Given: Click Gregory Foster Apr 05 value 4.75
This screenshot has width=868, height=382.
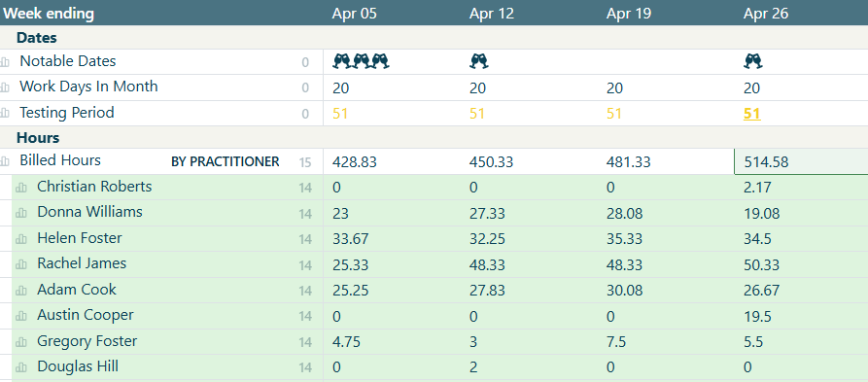Looking at the screenshot, I should point(347,342).
